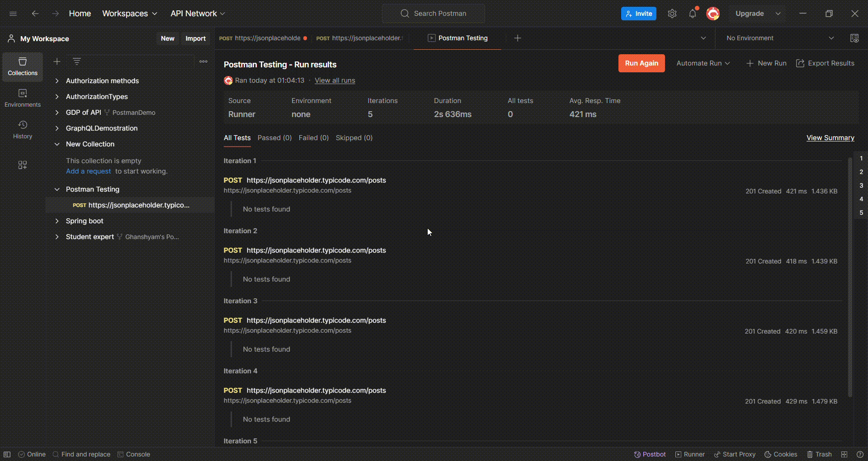This screenshot has width=868, height=461.
Task: Open a new tab with plus icon
Action: point(518,38)
